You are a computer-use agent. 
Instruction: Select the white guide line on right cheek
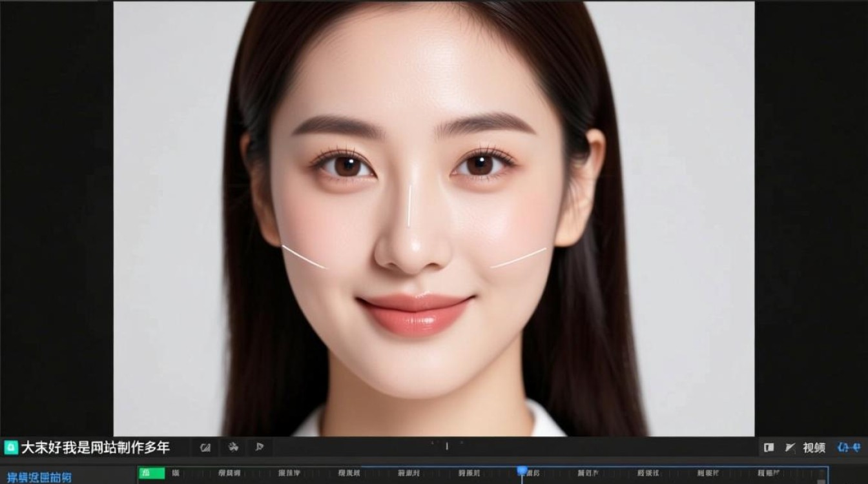point(519,257)
